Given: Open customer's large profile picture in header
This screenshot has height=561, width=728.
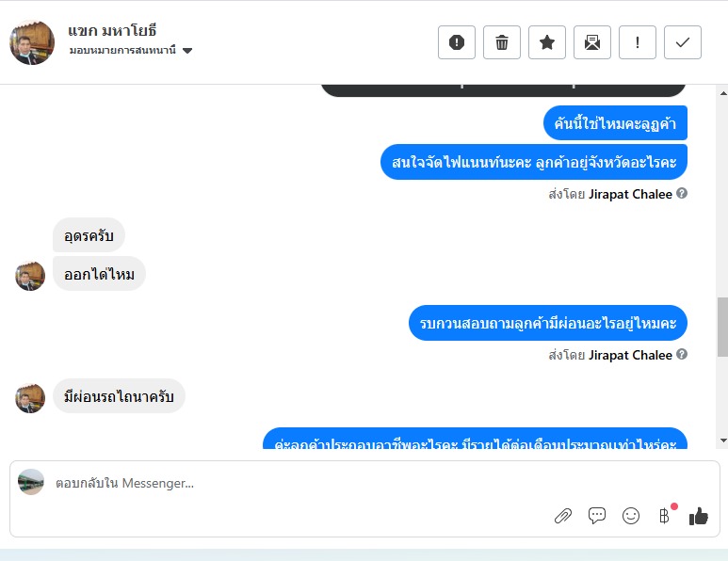Looking at the screenshot, I should [x=32, y=42].
